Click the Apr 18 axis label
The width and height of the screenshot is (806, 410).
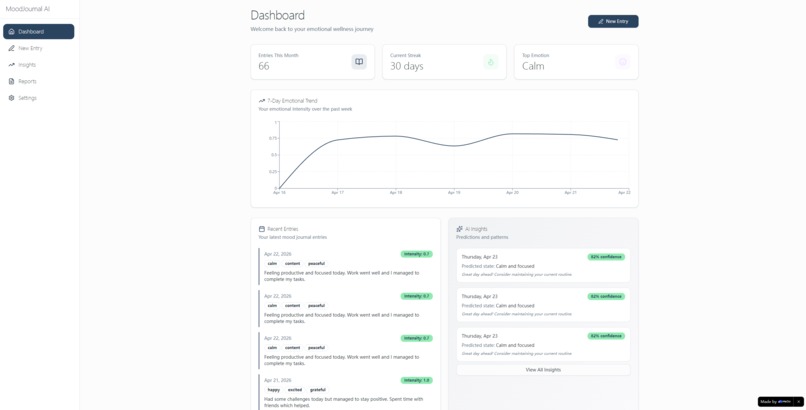coord(396,193)
